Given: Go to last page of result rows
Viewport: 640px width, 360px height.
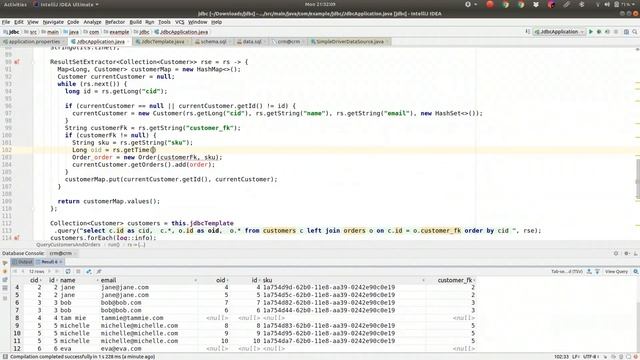Looking at the screenshot, I should [x=57, y=271].
